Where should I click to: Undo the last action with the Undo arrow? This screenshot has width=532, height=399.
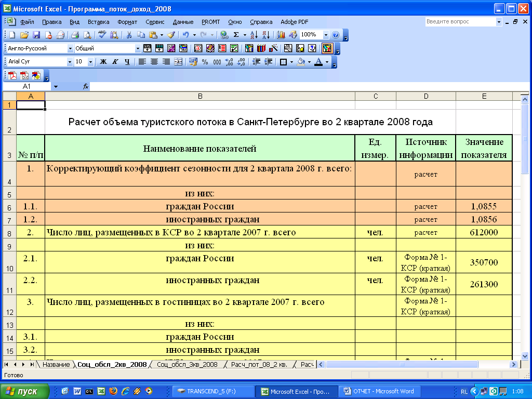pos(185,35)
